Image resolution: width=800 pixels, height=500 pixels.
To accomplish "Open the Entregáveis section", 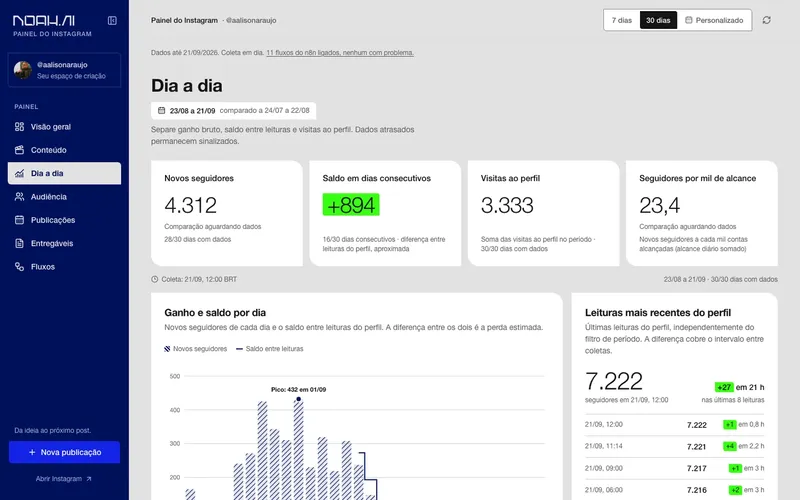I will pos(64,243).
